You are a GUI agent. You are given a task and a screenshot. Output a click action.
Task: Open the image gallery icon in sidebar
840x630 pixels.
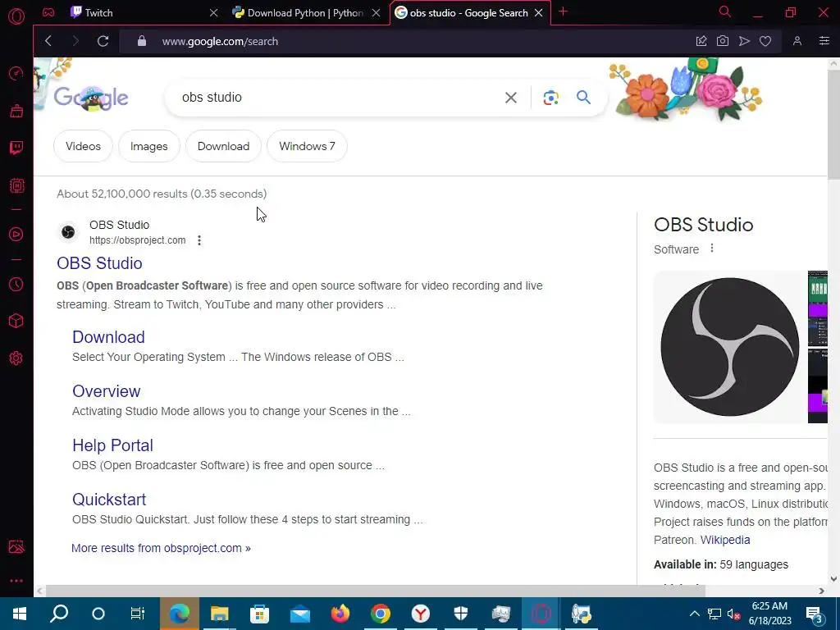point(16,546)
